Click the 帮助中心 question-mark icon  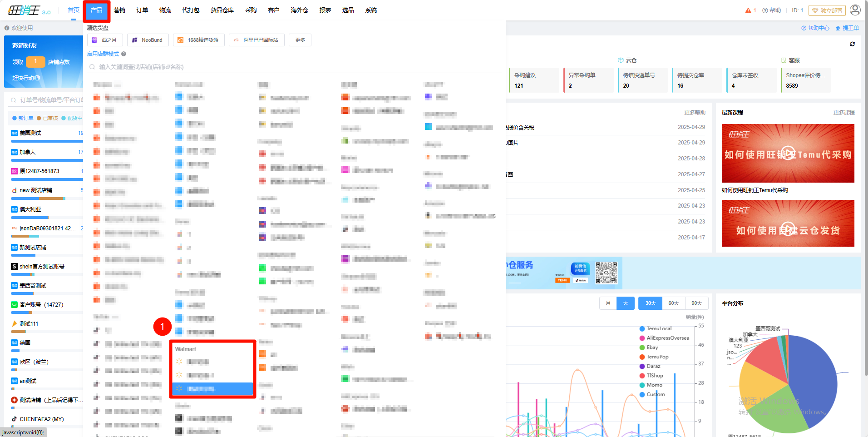[x=804, y=28]
